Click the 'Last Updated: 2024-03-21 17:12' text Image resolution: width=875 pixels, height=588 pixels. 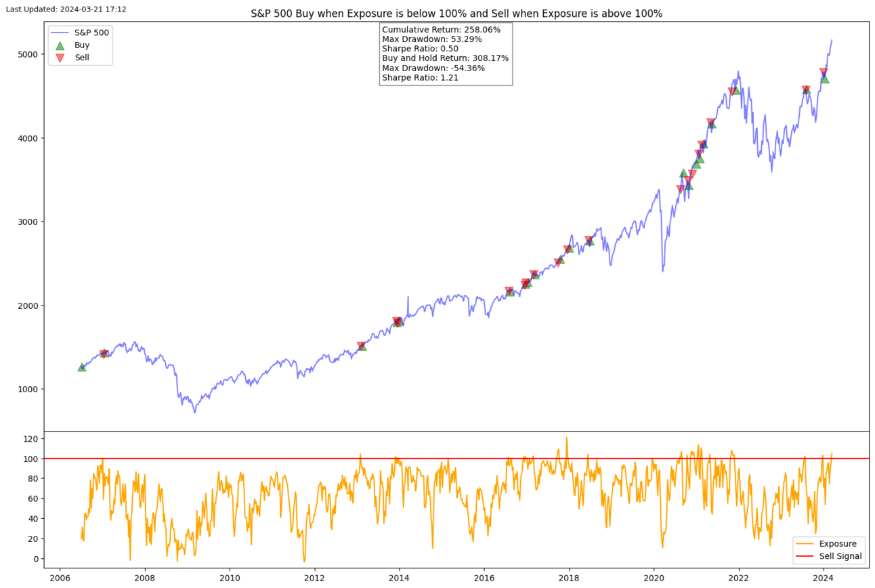[x=66, y=9]
